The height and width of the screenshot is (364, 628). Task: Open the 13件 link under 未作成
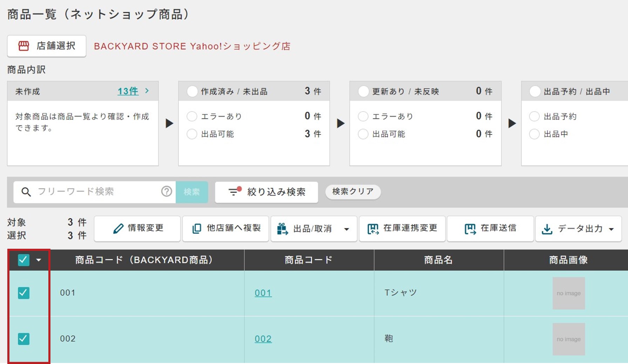tap(128, 91)
